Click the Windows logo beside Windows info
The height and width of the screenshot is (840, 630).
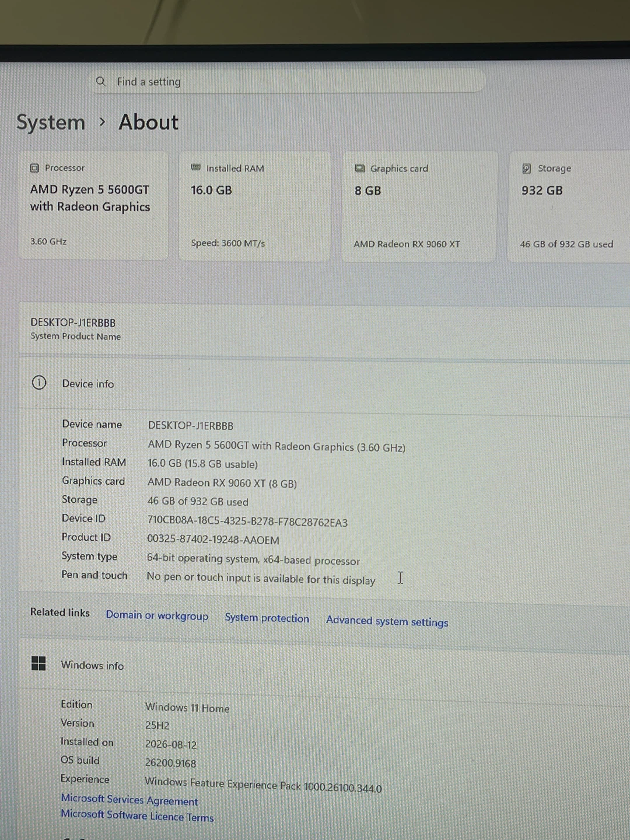(38, 663)
